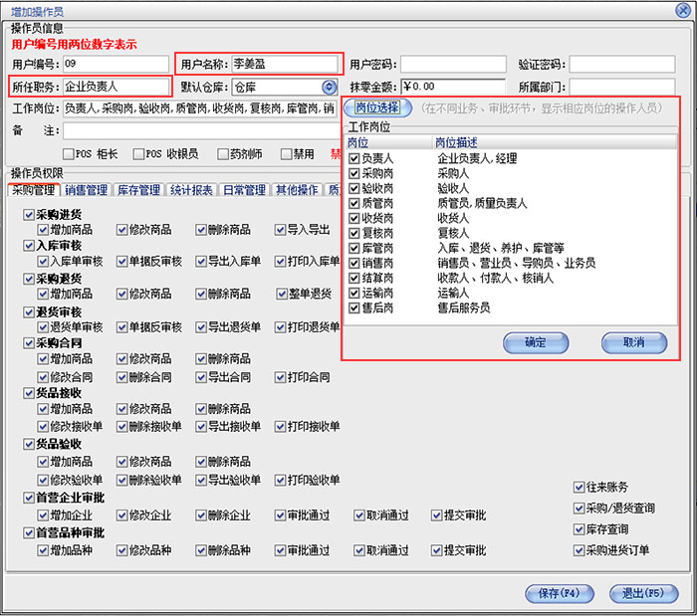Go to the 日常管理 tab

tap(245, 190)
